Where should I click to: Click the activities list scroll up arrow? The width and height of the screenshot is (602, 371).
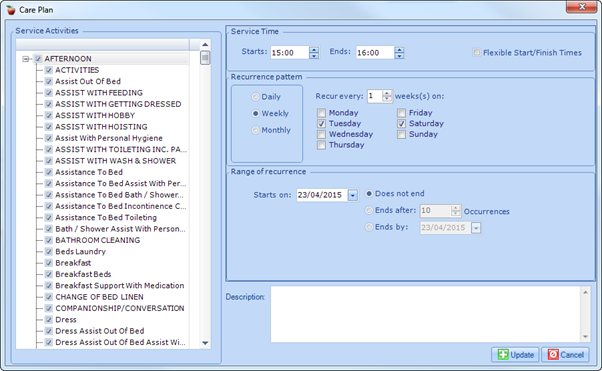tap(205, 45)
